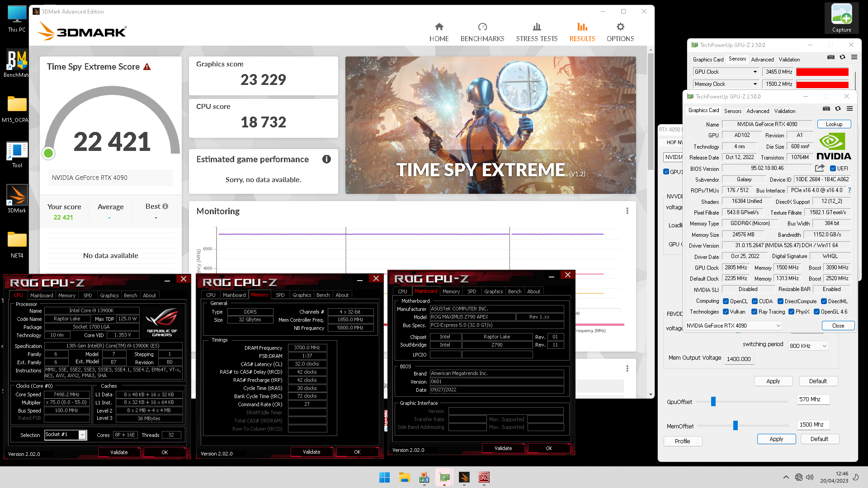Click Profile button in overclock tool
Image resolution: width=868 pixels, height=488 pixels.
pyautogui.click(x=682, y=441)
